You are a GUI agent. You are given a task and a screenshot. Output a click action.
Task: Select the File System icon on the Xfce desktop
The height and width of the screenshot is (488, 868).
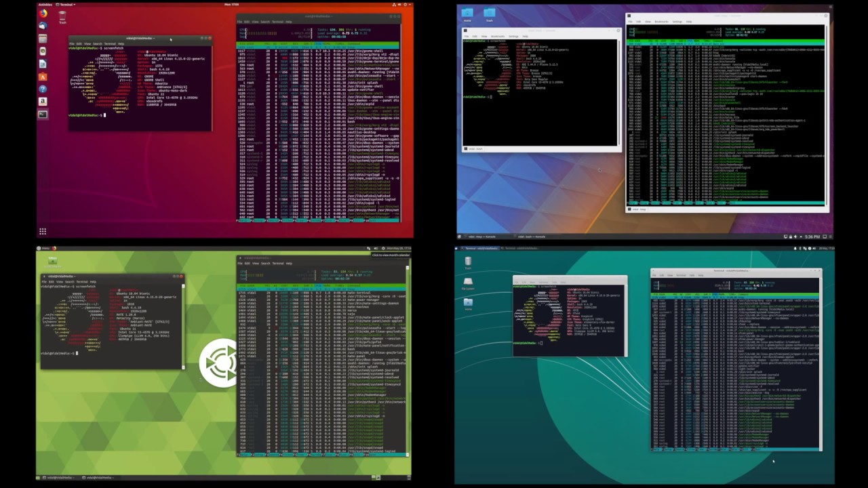click(468, 285)
